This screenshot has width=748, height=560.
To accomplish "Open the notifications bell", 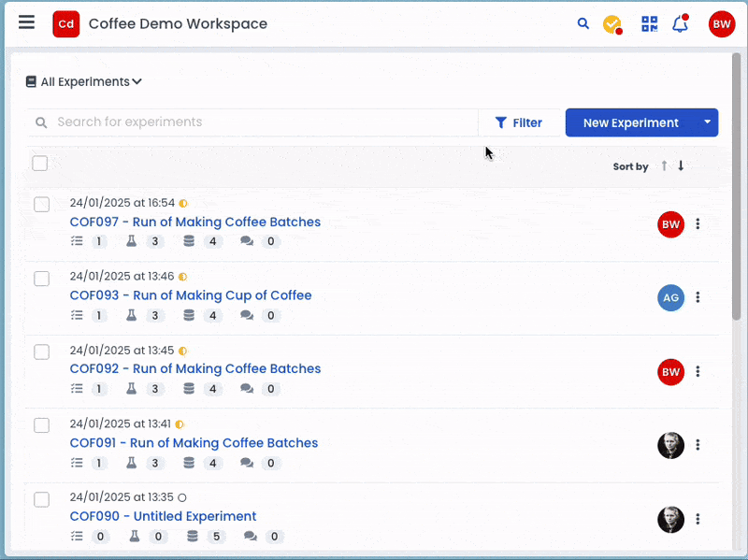I will click(x=680, y=24).
